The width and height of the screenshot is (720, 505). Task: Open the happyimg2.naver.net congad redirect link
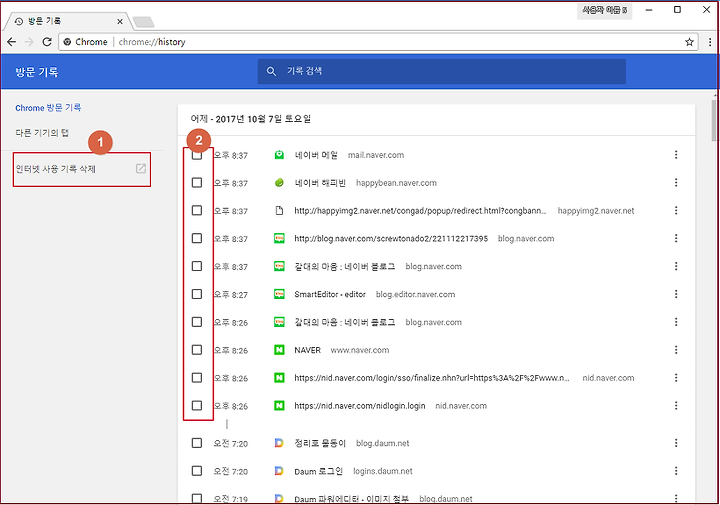pyautogui.click(x=420, y=211)
